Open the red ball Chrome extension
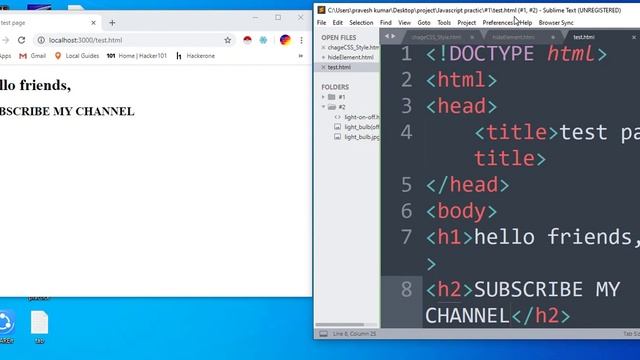640x360 pixels. 247,40
